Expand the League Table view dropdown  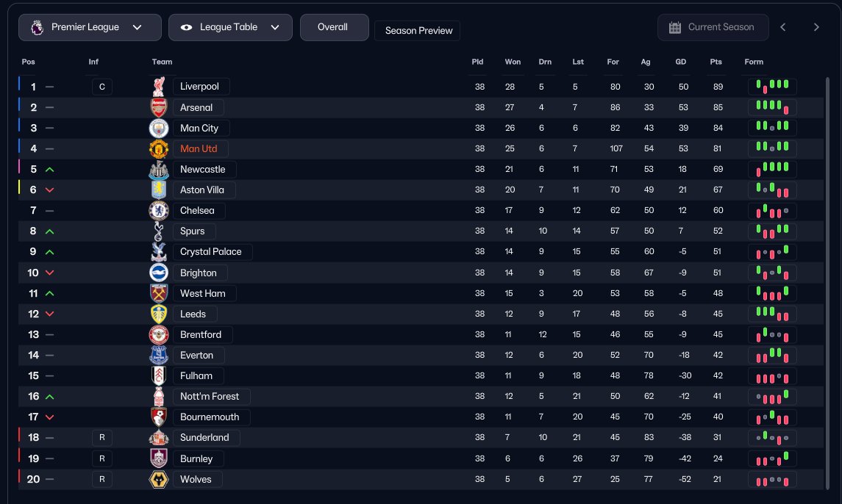click(230, 27)
